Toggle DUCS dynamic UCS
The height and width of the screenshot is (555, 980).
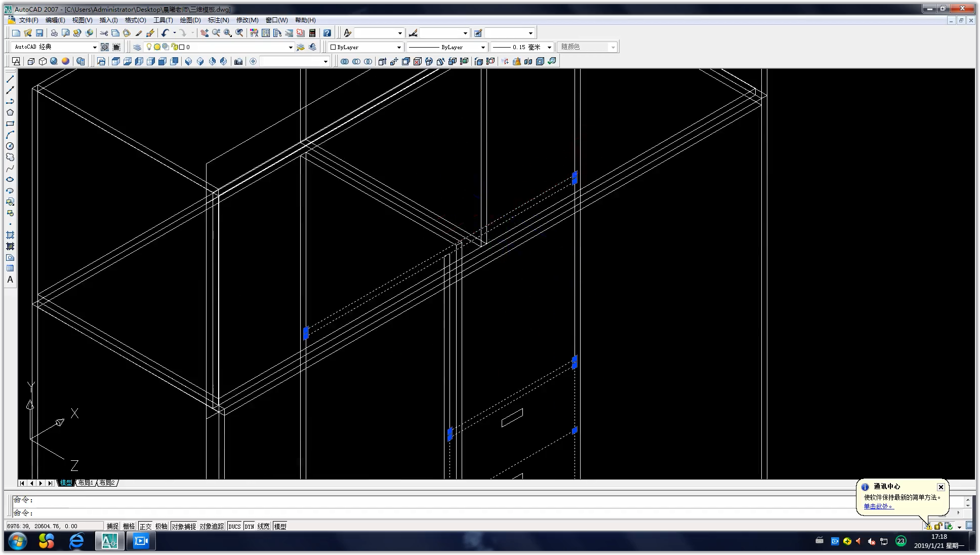(234, 526)
